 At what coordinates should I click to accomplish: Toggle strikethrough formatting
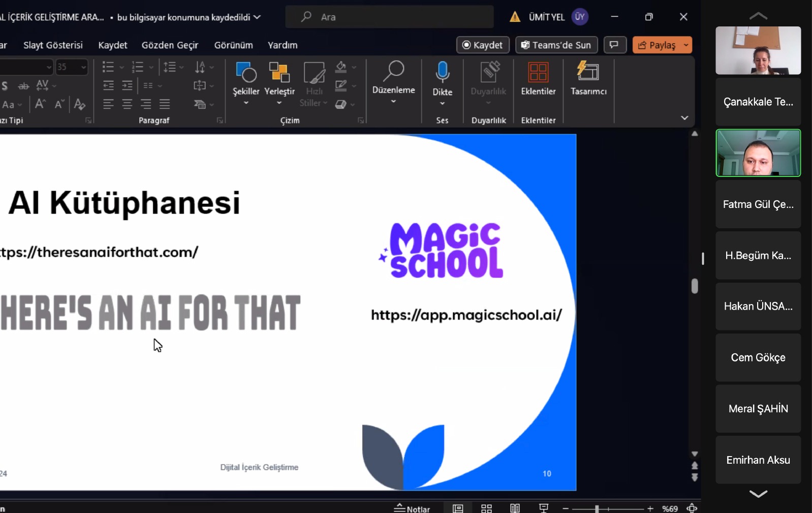click(x=23, y=85)
